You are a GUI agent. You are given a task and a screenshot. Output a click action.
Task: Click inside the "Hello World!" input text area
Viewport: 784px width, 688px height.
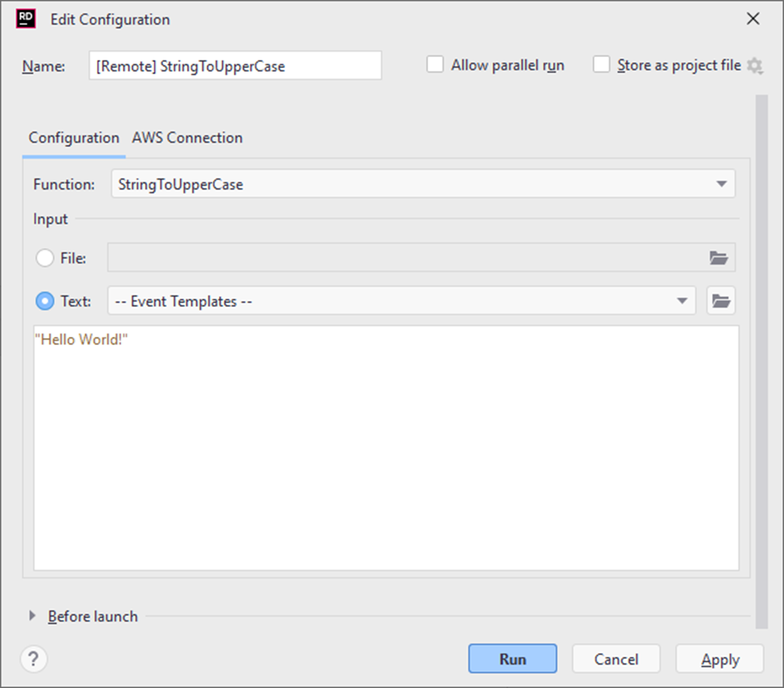386,447
